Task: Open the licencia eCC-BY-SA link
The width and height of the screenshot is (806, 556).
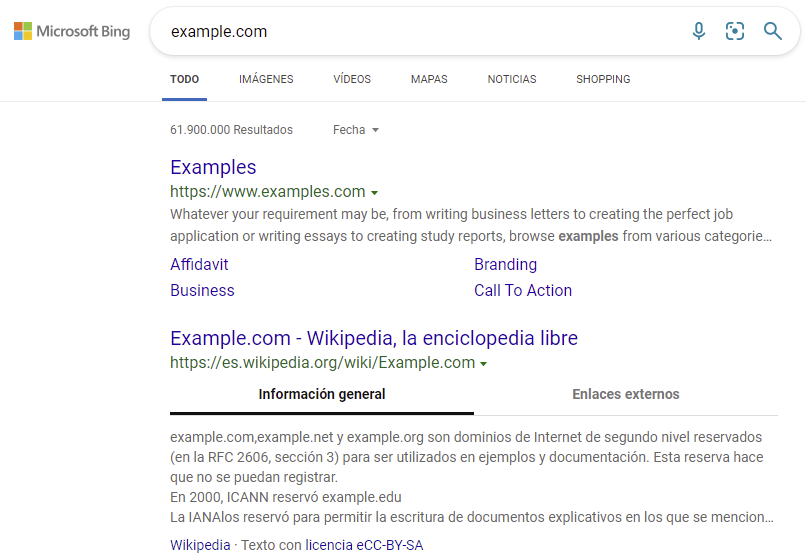Action: (364, 545)
